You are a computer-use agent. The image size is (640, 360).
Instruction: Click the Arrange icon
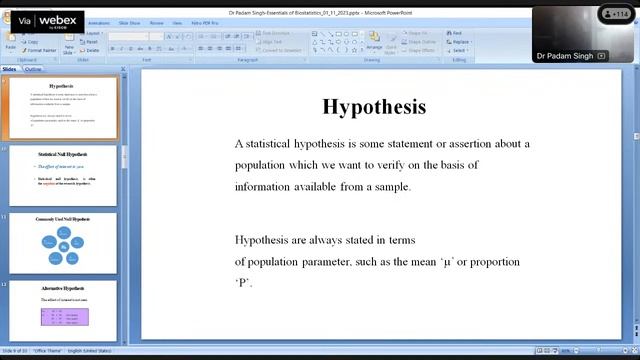(374, 42)
